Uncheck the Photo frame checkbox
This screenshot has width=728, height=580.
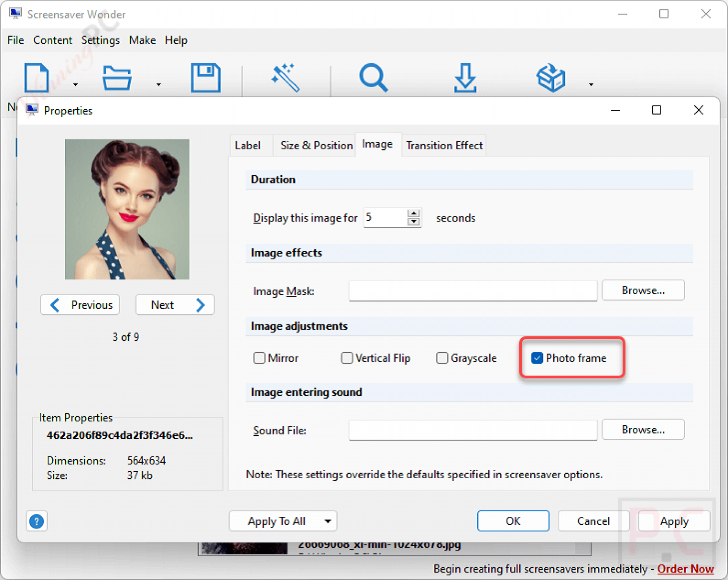pos(537,358)
